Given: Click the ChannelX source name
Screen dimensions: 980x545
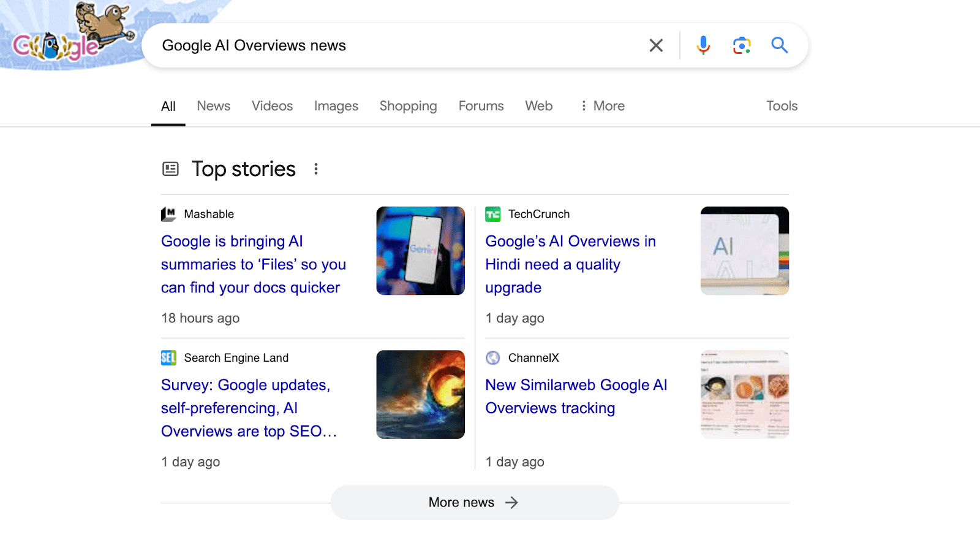Looking at the screenshot, I should point(533,358).
